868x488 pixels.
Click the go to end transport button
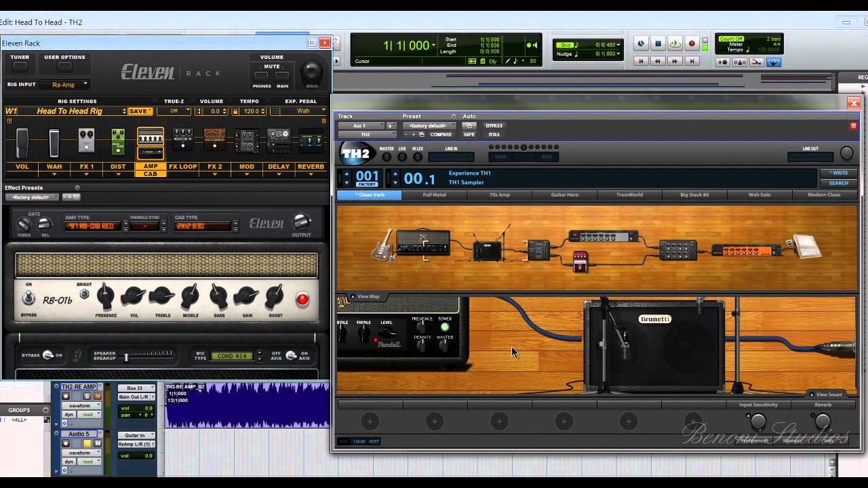pyautogui.click(x=691, y=61)
